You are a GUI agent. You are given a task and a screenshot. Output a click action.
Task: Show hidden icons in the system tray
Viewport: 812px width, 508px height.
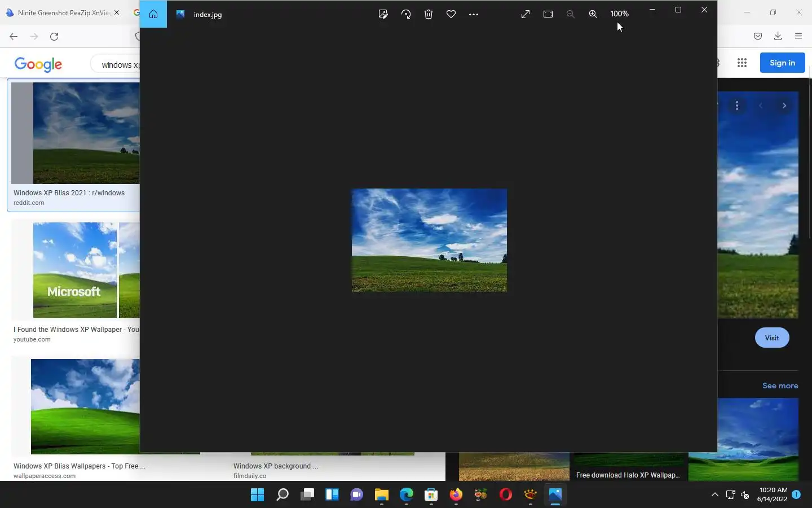[715, 494]
